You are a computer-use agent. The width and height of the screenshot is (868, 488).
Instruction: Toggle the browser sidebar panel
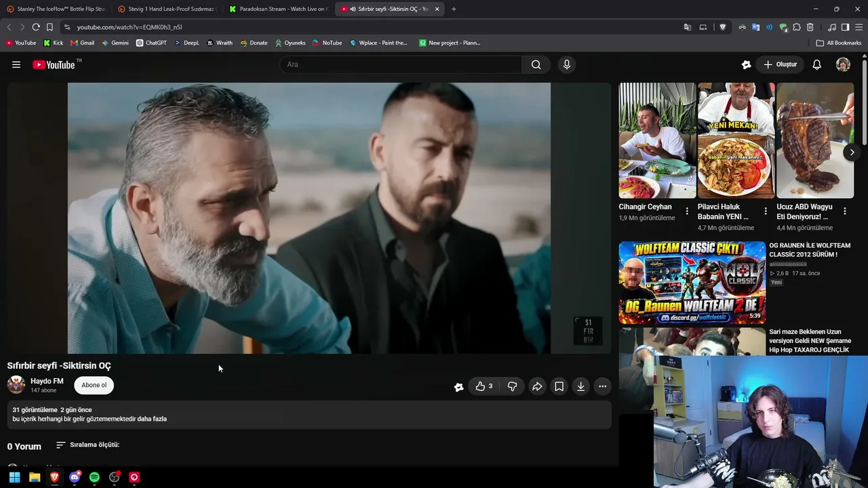click(845, 27)
